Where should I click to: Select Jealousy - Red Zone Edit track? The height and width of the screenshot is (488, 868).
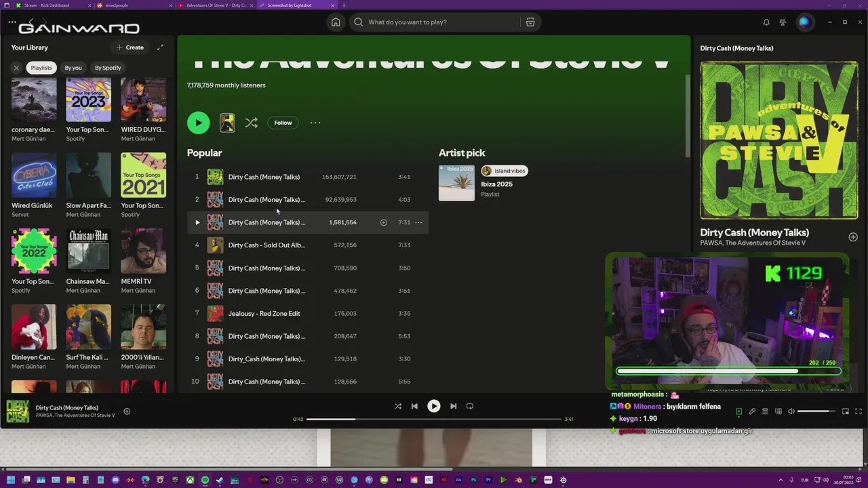click(x=308, y=314)
